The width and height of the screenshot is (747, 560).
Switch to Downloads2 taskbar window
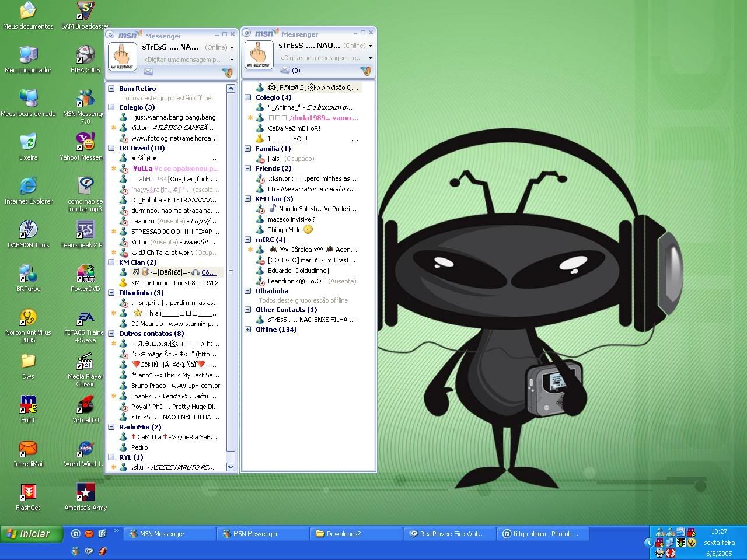pyautogui.click(x=356, y=534)
